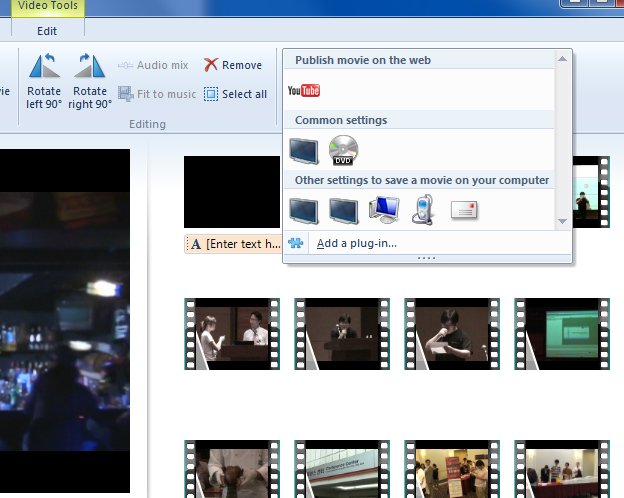Pick the email save setting icon

click(464, 209)
